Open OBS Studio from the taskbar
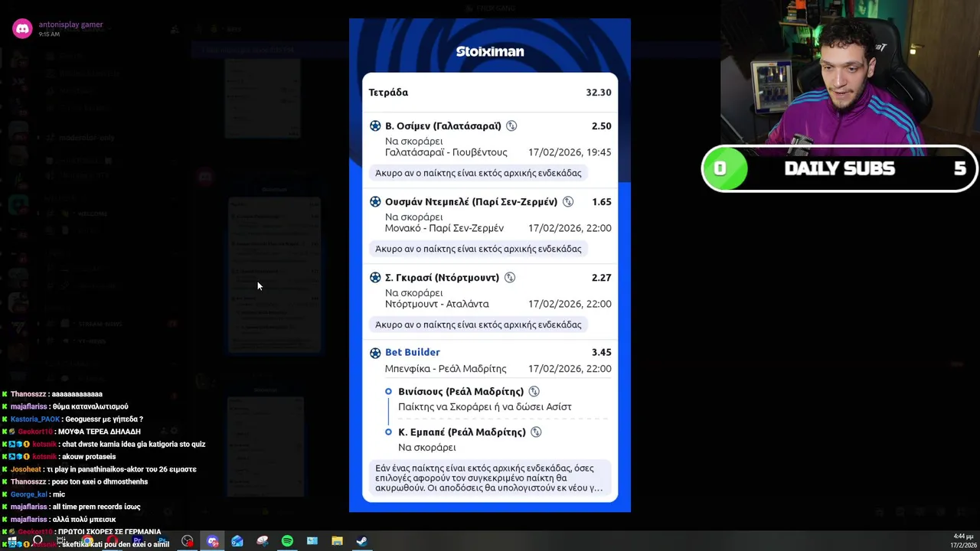 pos(188,541)
